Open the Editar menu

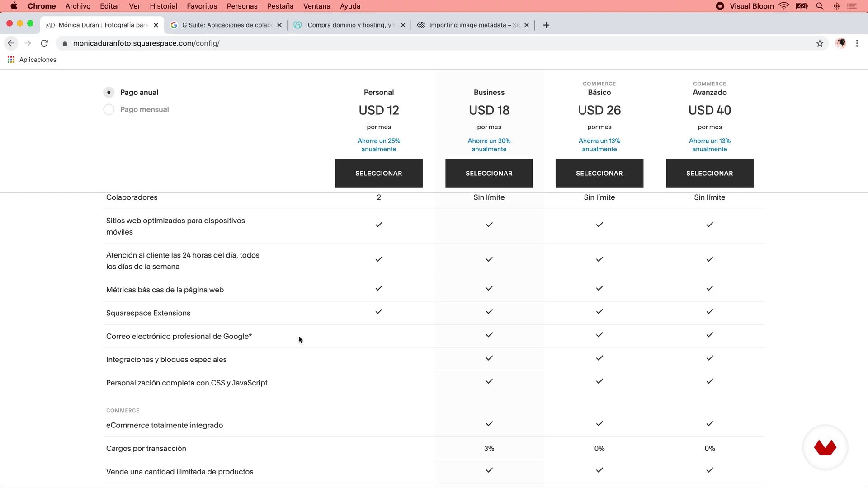[x=110, y=6]
